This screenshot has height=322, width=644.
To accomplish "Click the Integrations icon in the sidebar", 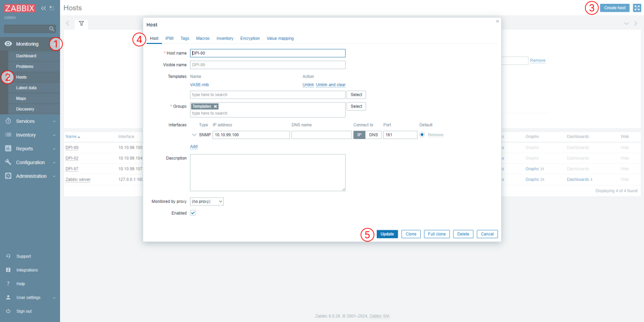I will (8, 270).
